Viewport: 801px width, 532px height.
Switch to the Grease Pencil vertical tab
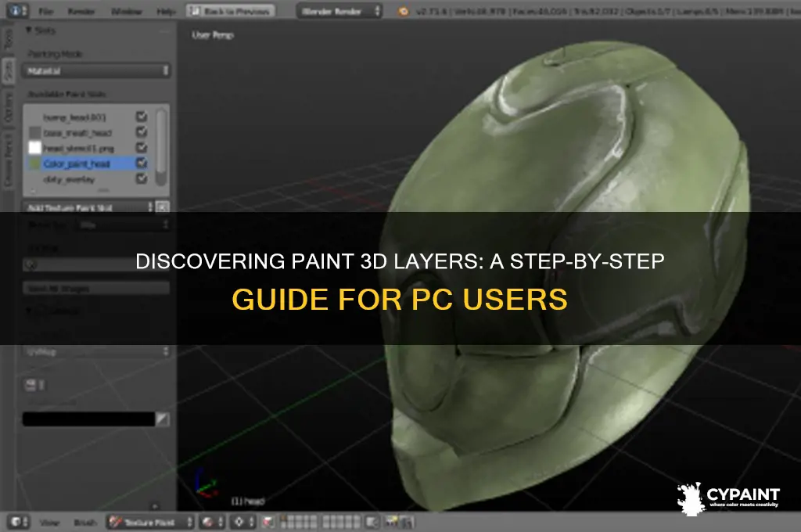(8, 159)
